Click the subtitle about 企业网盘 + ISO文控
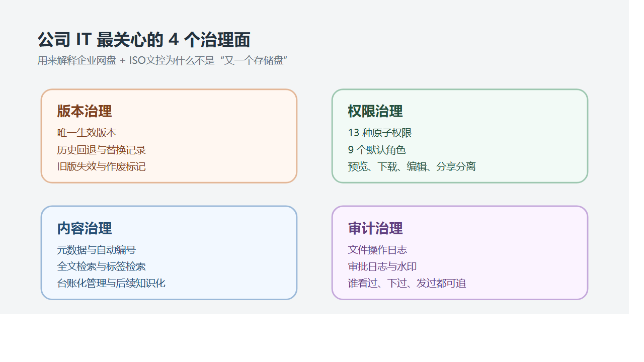The height and width of the screenshot is (362, 644). (163, 61)
